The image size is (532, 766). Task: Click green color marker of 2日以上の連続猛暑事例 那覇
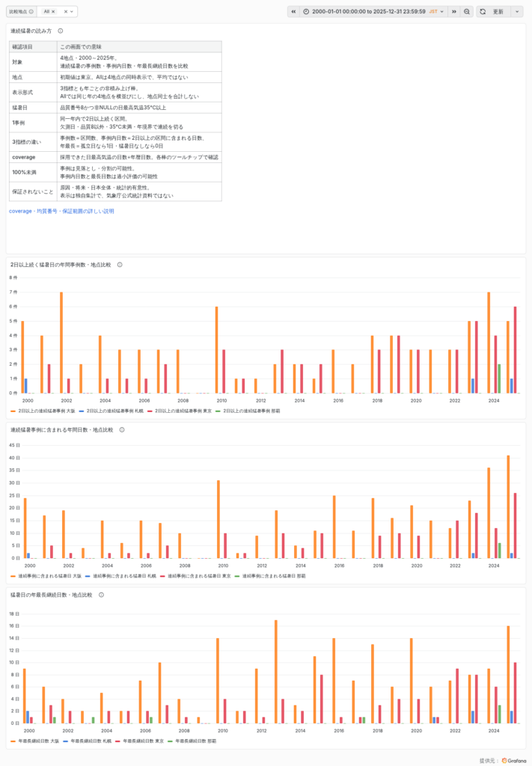pos(218,411)
